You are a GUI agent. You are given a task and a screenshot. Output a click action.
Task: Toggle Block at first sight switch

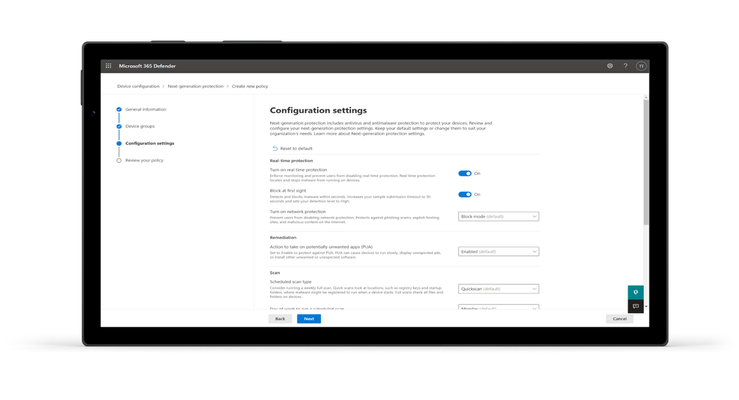tap(465, 195)
